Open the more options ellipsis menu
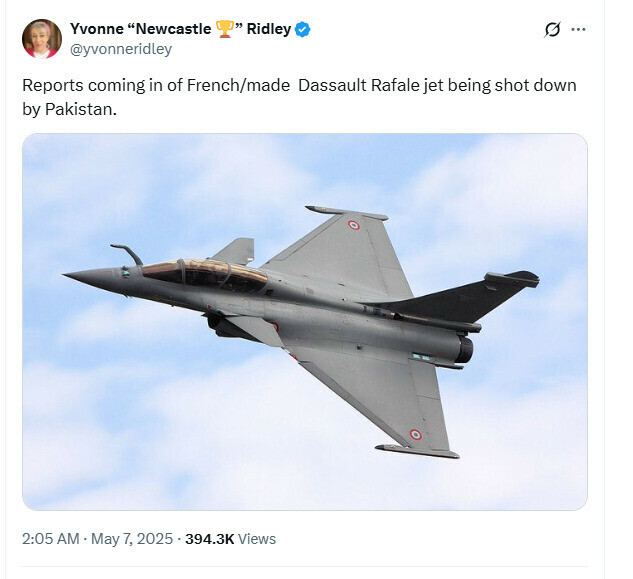This screenshot has width=633, height=579. (x=578, y=30)
